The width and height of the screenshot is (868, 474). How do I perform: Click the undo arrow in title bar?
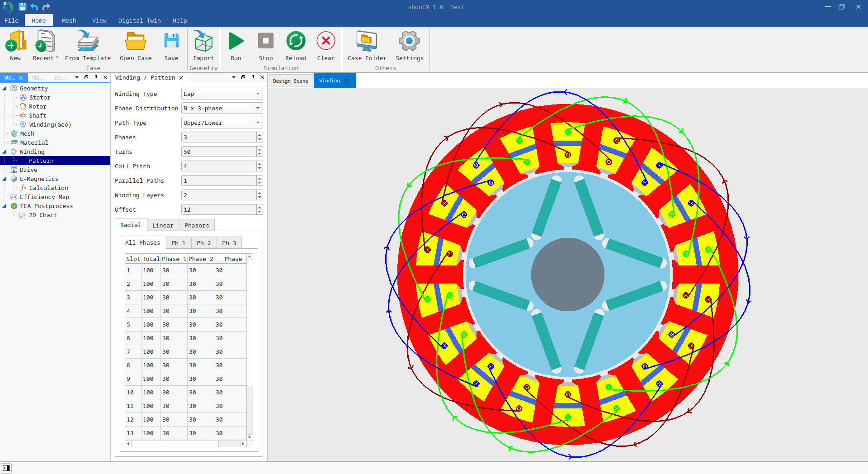pyautogui.click(x=34, y=7)
